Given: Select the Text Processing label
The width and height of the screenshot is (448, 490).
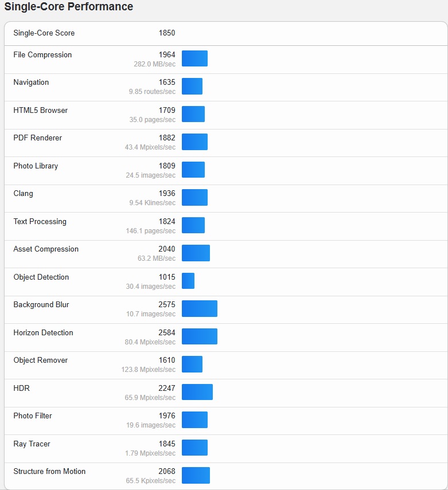Looking at the screenshot, I should point(40,222).
